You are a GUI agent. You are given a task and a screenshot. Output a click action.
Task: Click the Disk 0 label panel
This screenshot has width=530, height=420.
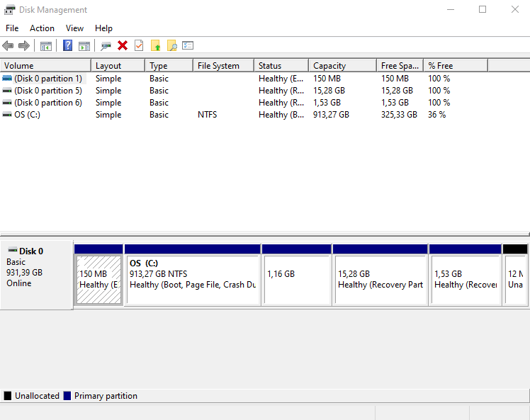36,273
